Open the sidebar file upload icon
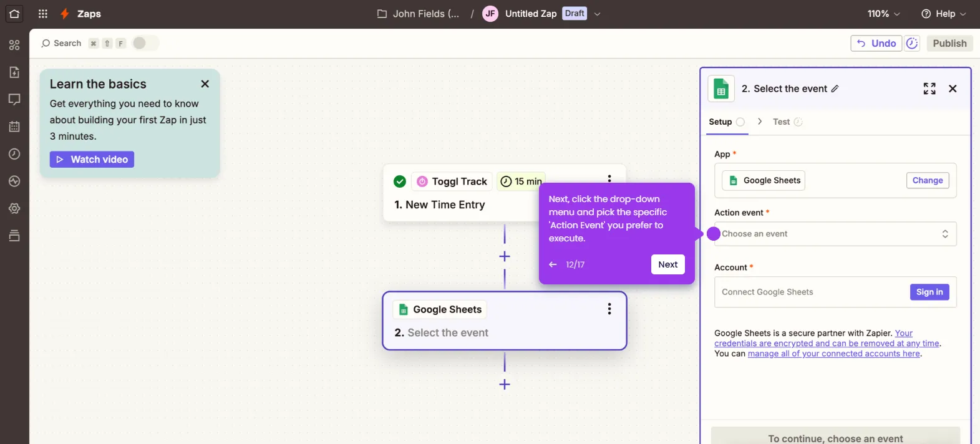Image resolution: width=980 pixels, height=444 pixels. (14, 72)
